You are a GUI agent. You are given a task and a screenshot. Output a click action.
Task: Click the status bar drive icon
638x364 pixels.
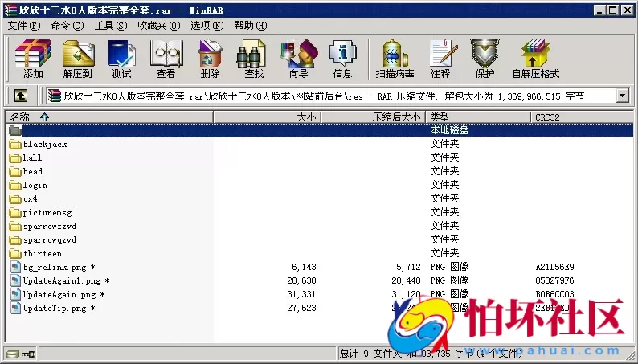(x=13, y=354)
